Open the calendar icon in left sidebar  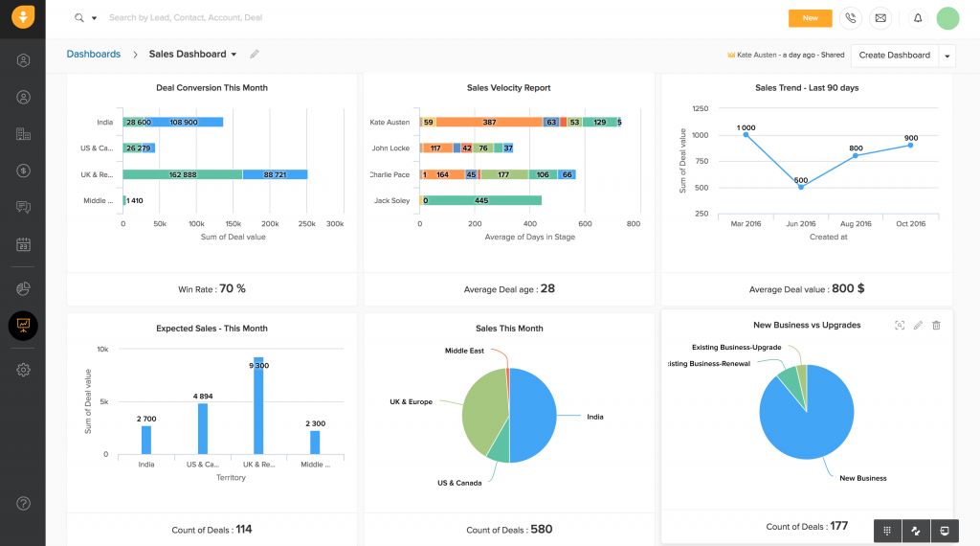click(x=23, y=244)
